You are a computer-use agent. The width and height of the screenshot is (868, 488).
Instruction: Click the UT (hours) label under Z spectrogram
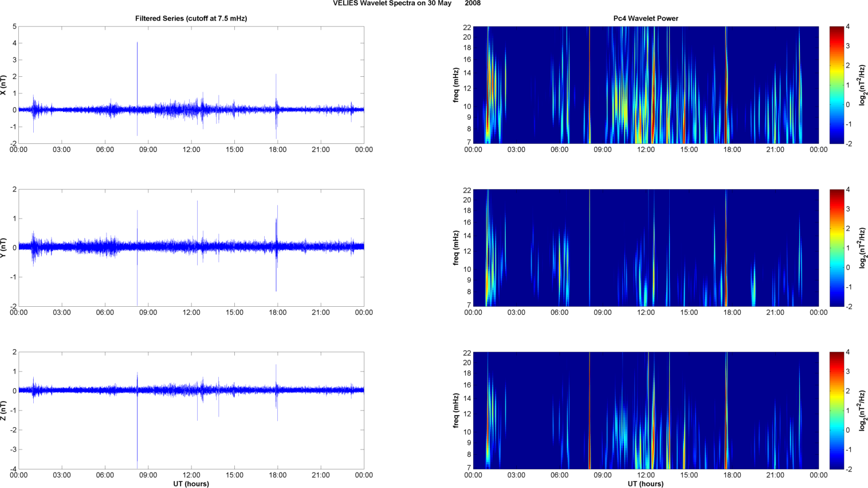646,484
